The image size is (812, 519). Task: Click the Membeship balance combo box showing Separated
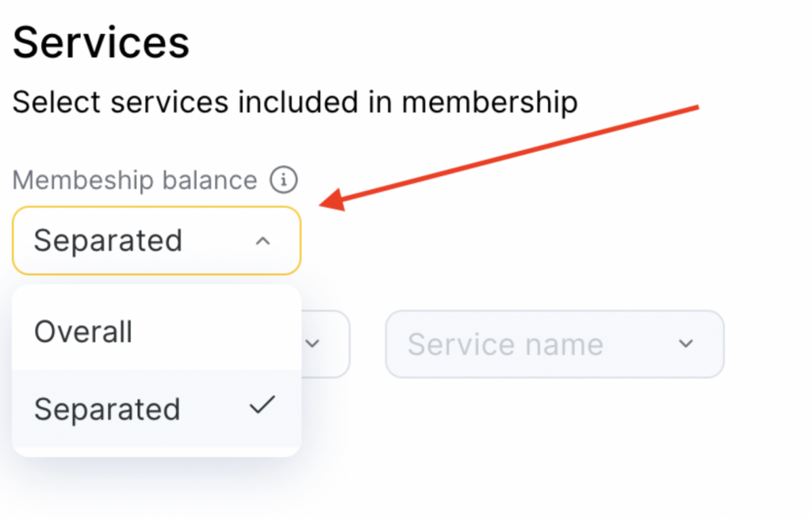156,240
